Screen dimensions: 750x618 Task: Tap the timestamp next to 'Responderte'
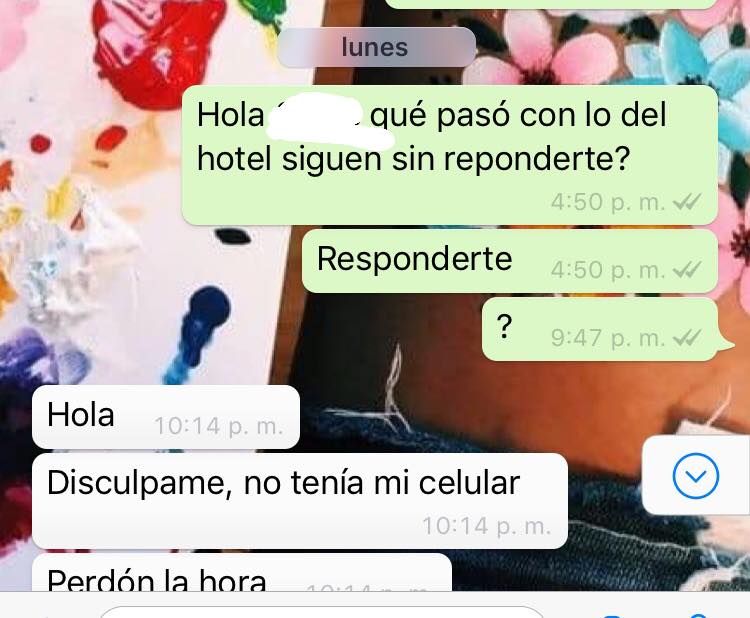click(608, 270)
